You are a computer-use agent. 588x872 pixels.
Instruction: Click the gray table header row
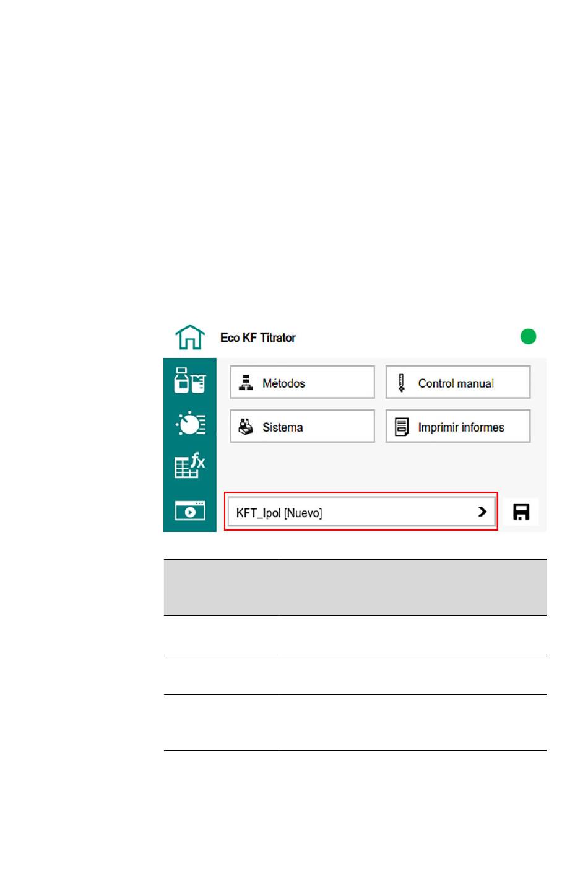coord(355,587)
